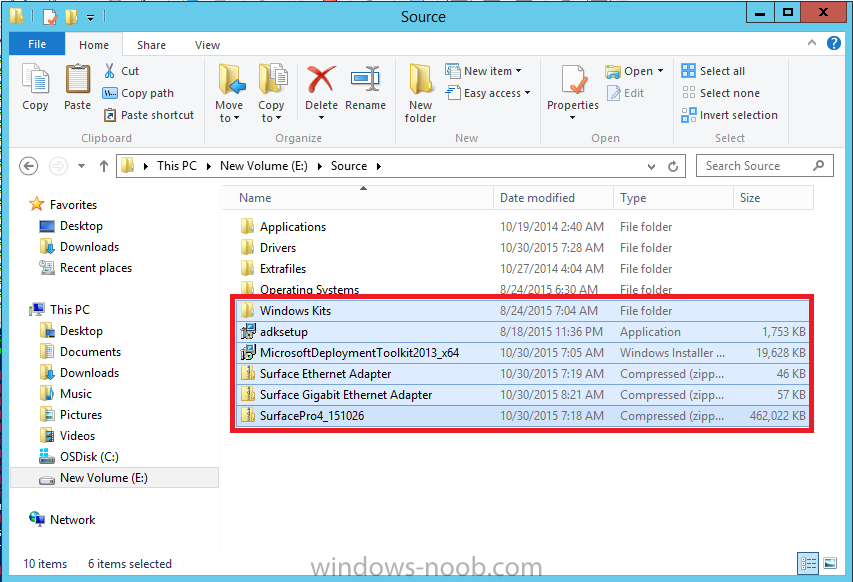This screenshot has height=582, width=853.
Task: Select Favorites in navigation pane
Action: (73, 205)
